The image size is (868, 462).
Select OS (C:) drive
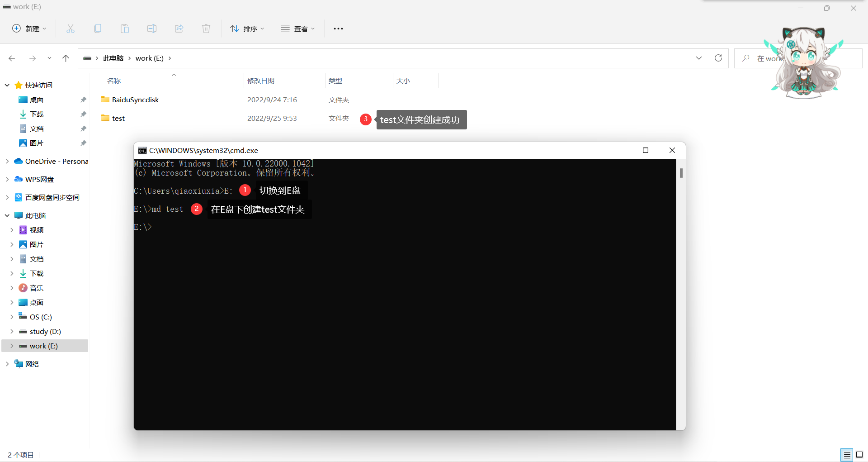pyautogui.click(x=35, y=317)
